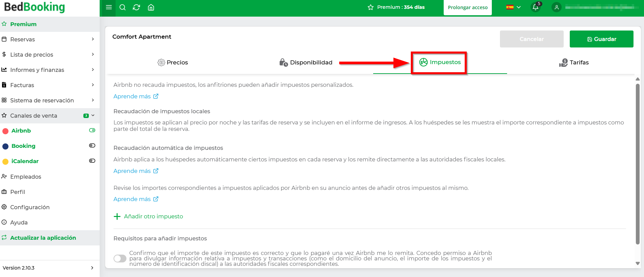The image size is (644, 277).
Task: Open Aprende más link under Revise los importes
Action: pos(136,199)
